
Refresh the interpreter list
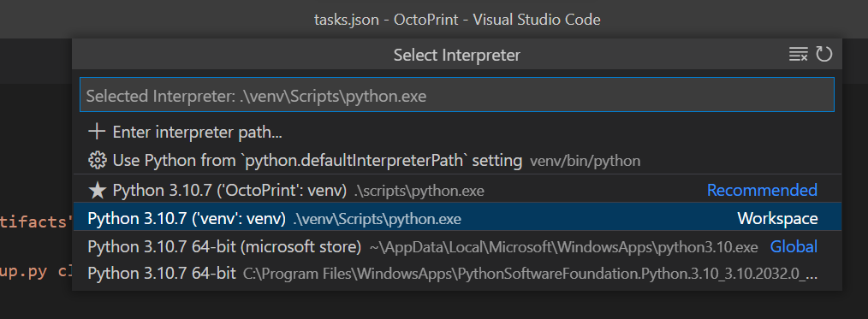pos(824,54)
